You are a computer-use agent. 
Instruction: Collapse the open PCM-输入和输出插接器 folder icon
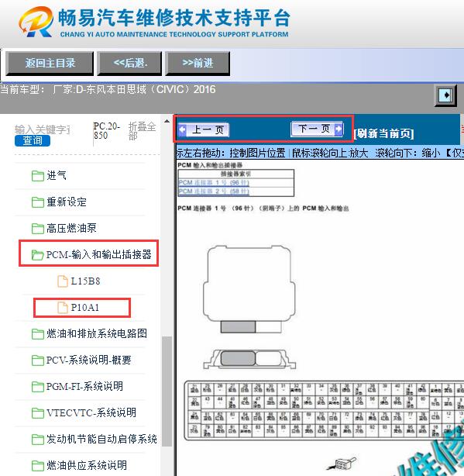click(x=38, y=255)
